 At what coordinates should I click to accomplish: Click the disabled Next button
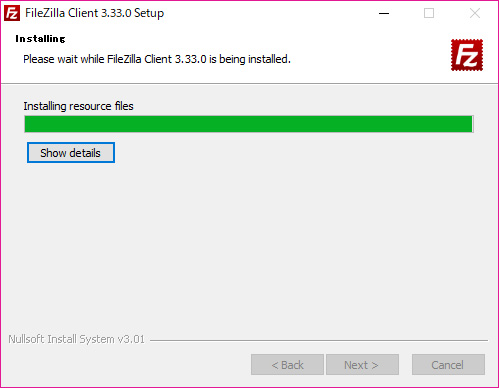362,365
